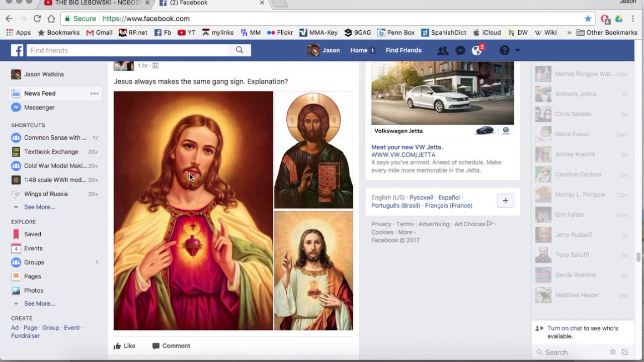644x362 pixels.
Task: Open the bottom-right Jesus painting image
Action: 313,270
